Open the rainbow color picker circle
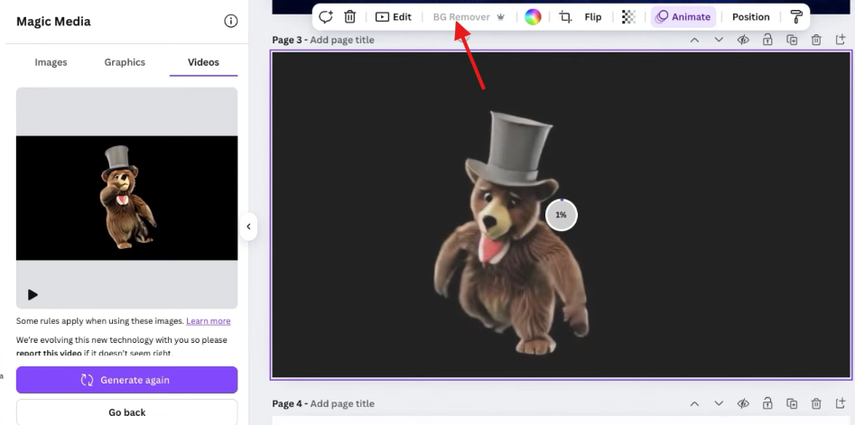This screenshot has width=855, height=425. pos(533,17)
